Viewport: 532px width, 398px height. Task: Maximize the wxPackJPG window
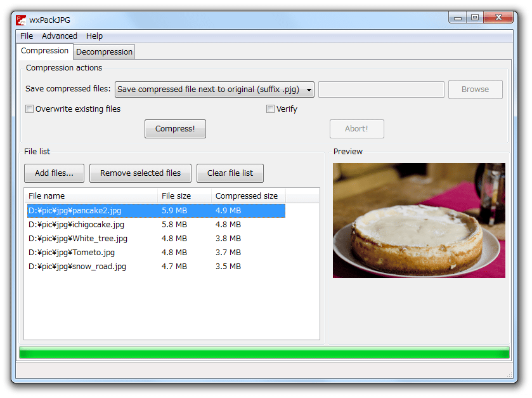[x=475, y=17]
